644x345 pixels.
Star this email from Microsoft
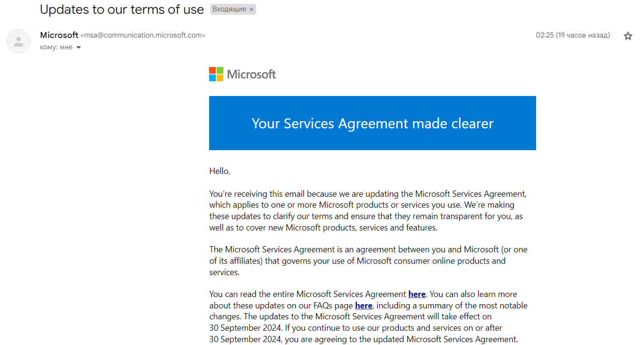tap(628, 36)
